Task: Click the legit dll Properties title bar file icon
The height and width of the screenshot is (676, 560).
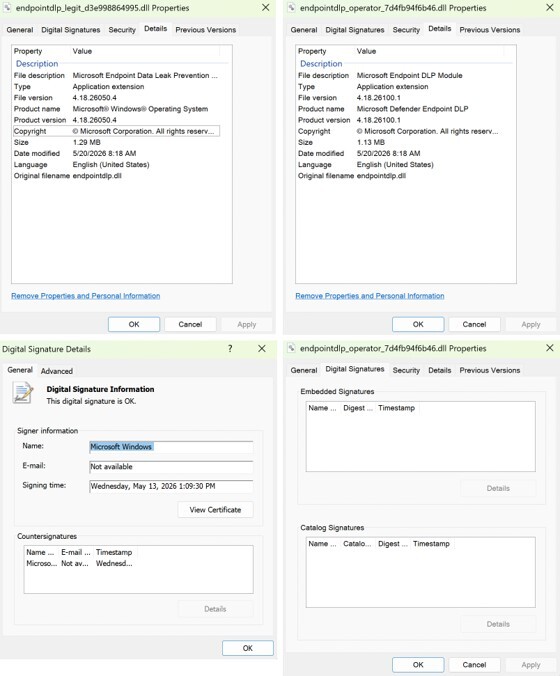Action: point(7,7)
